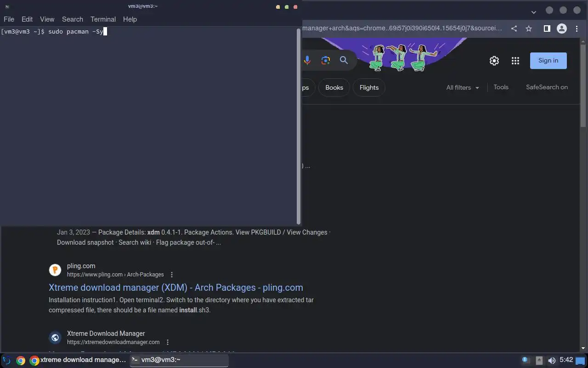Open the terminal Search menu
The width and height of the screenshot is (588, 368).
point(73,19)
